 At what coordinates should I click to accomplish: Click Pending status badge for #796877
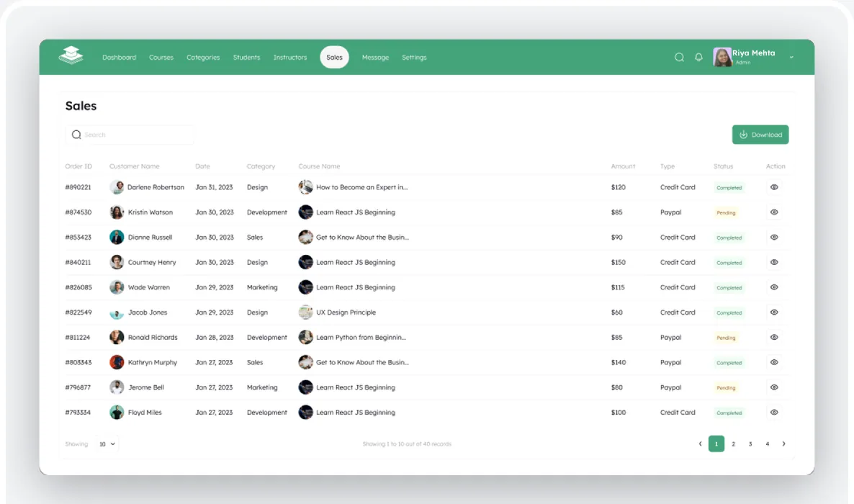click(x=726, y=388)
